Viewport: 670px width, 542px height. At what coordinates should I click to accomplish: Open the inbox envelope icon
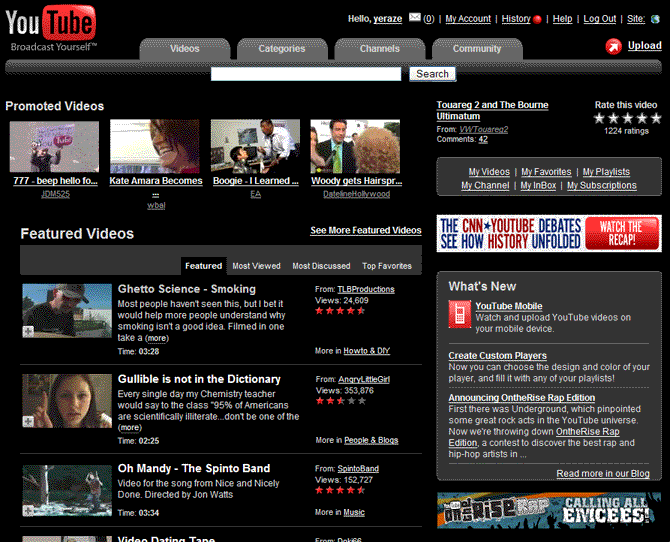(x=414, y=18)
